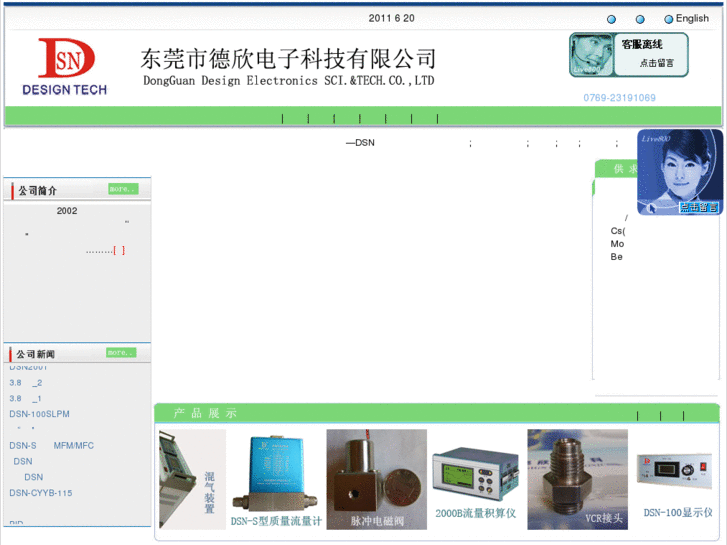Open the DSN-S型质量流量计 product image

pos(276,479)
